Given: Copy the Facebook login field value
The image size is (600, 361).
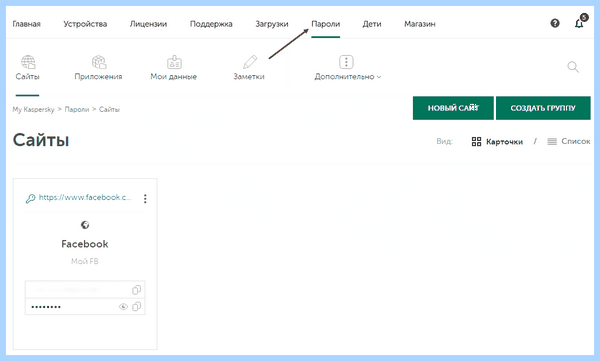Looking at the screenshot, I should point(136,290).
